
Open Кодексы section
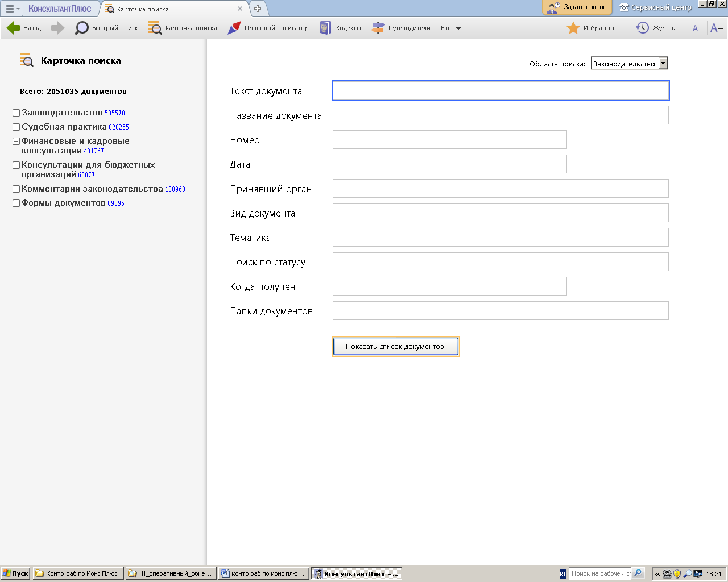point(340,28)
